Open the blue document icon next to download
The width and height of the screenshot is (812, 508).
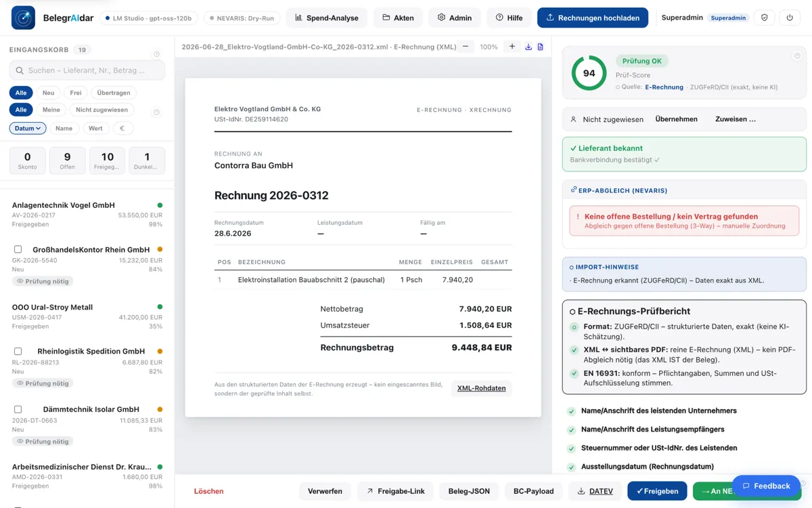click(541, 47)
